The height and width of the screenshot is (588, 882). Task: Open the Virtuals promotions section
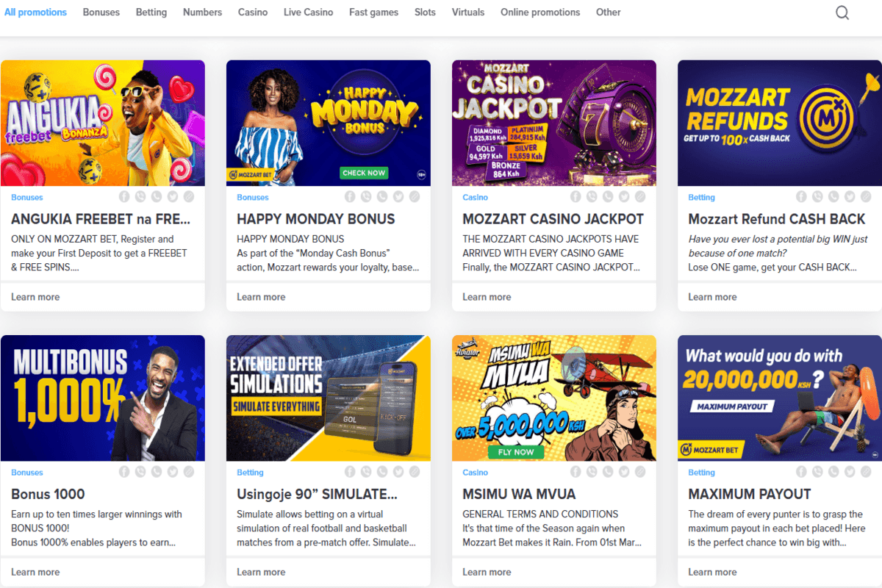point(467,12)
